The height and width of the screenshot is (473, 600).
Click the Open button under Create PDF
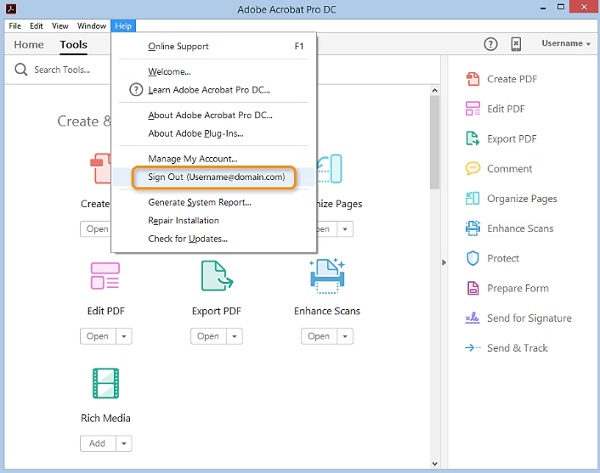click(96, 229)
